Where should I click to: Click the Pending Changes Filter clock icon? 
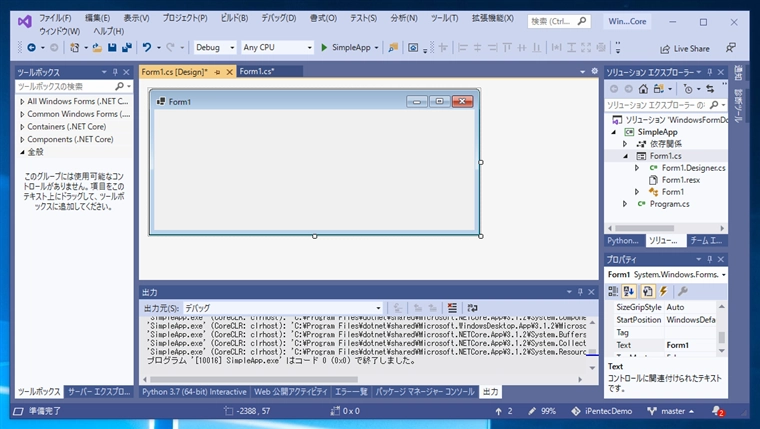688,89
